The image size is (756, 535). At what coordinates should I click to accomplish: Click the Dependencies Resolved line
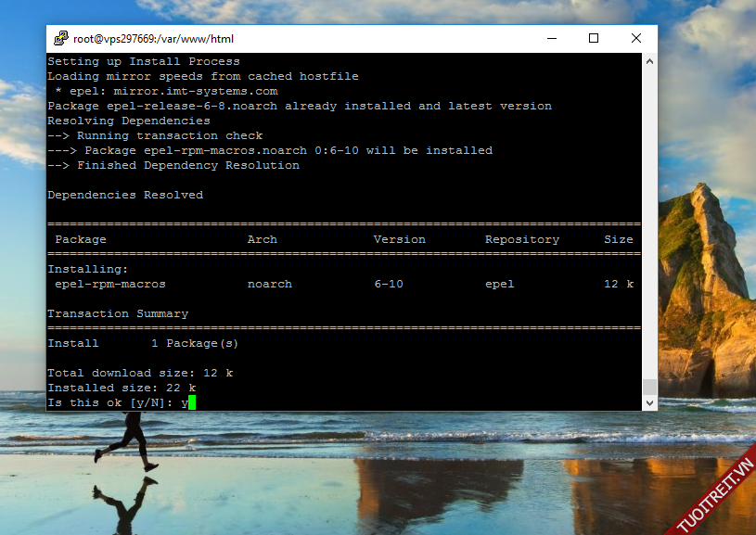(x=125, y=195)
